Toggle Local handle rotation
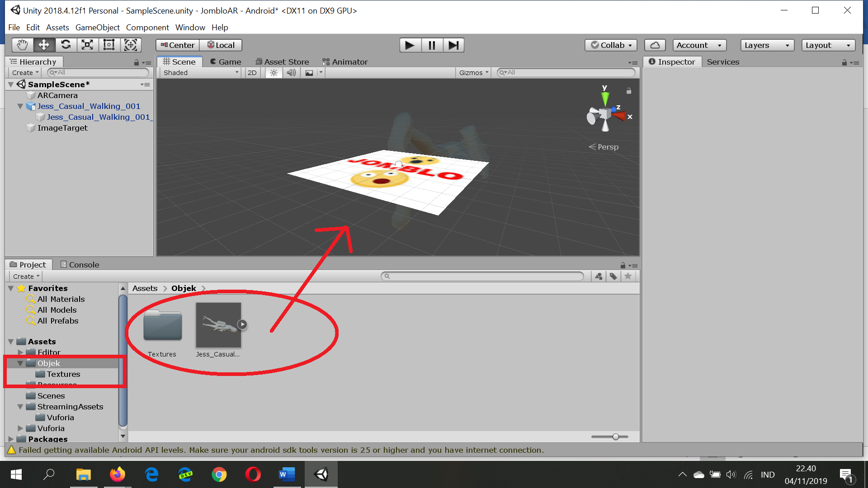 (x=221, y=45)
